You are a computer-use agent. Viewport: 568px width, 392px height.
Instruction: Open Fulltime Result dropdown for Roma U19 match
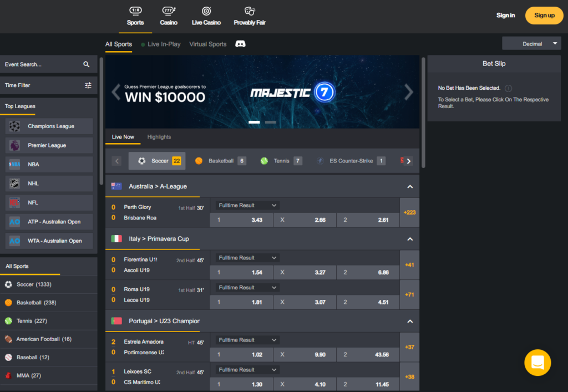[247, 287]
